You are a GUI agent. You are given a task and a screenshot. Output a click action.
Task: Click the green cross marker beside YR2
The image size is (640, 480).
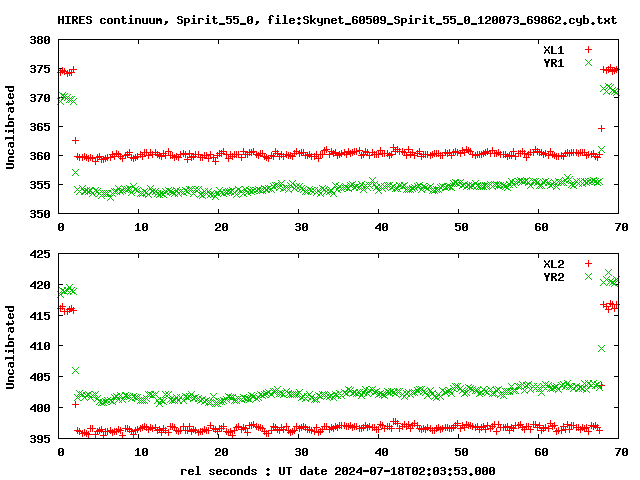[588, 276]
